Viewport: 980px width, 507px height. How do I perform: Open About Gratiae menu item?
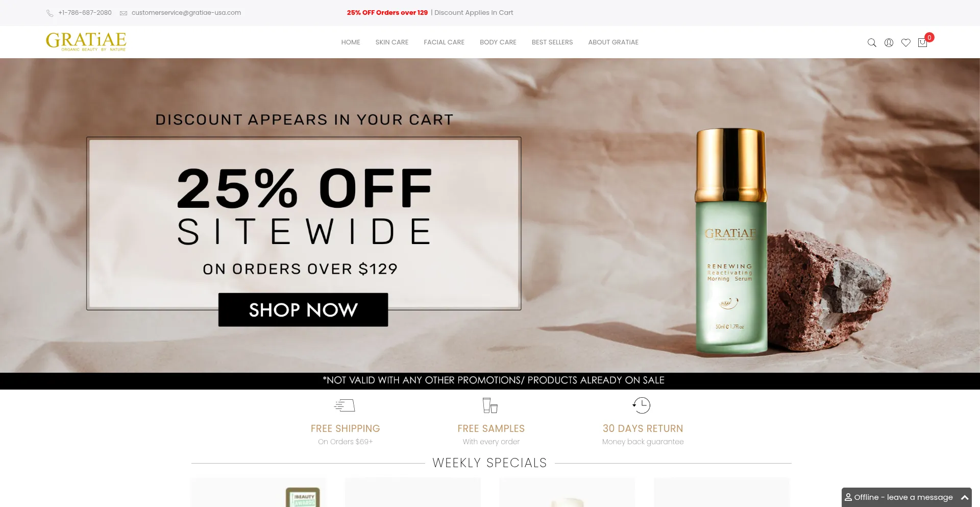pyautogui.click(x=614, y=42)
